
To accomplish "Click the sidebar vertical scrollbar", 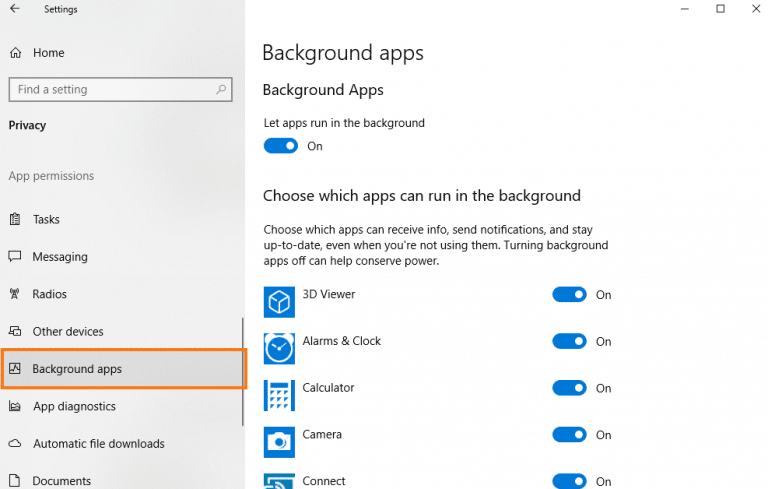I will click(242, 372).
